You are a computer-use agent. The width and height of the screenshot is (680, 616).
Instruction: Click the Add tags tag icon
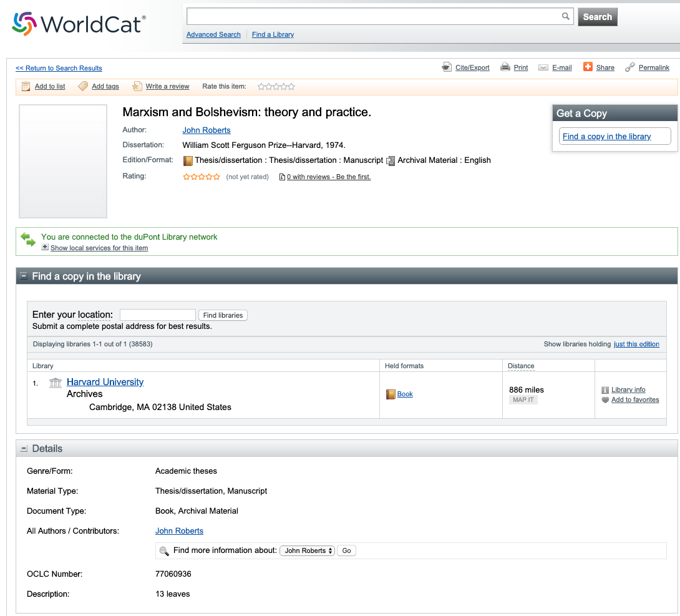(x=83, y=86)
